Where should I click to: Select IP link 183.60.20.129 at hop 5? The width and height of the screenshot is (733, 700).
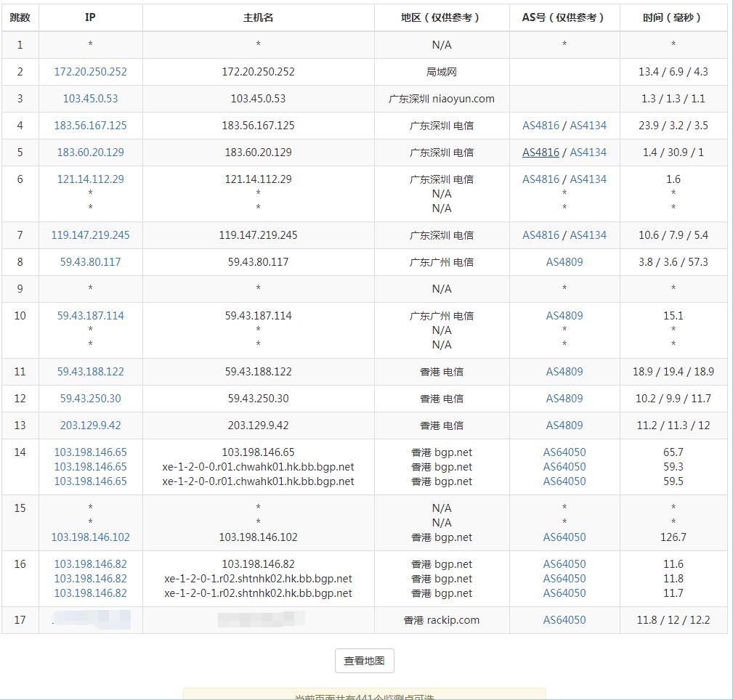90,152
